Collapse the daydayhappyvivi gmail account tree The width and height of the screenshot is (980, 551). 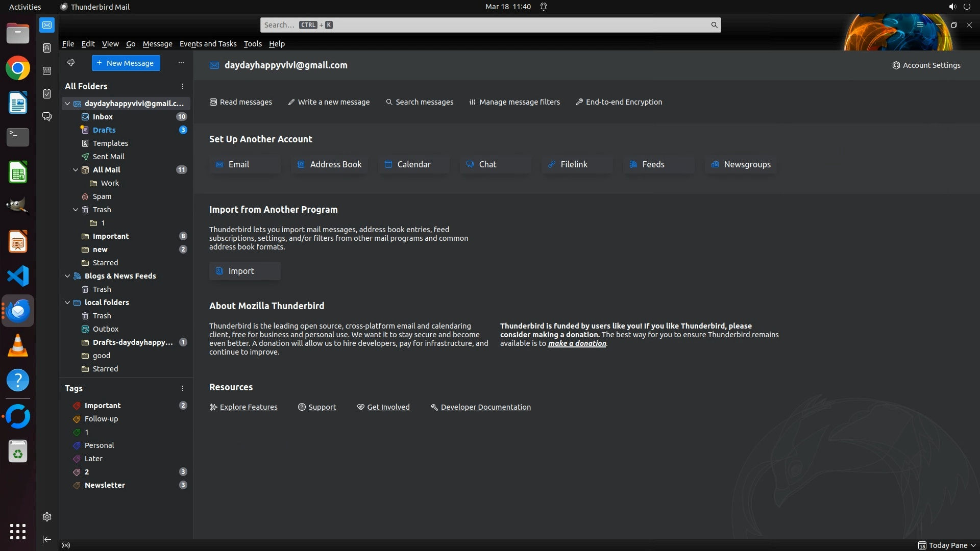tap(67, 104)
